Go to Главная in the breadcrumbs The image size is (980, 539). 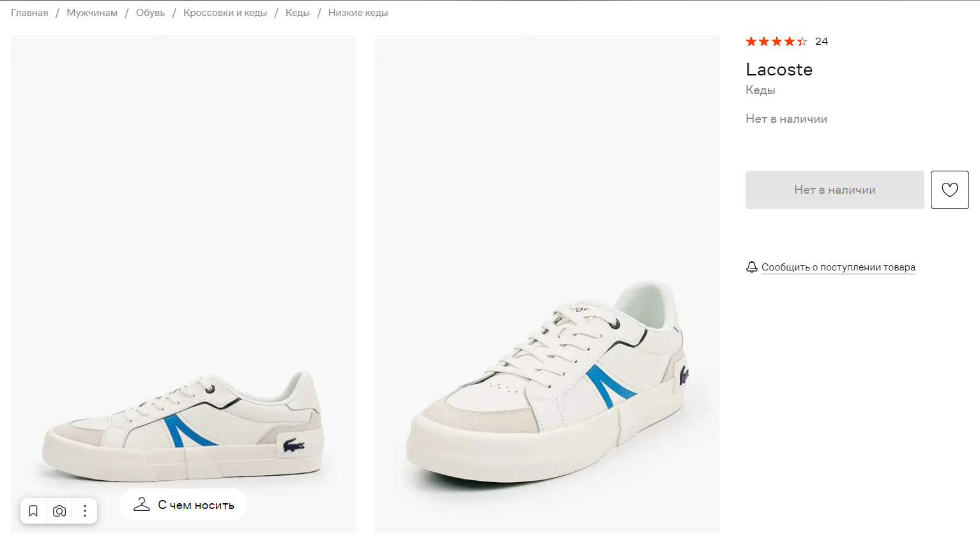tap(29, 13)
